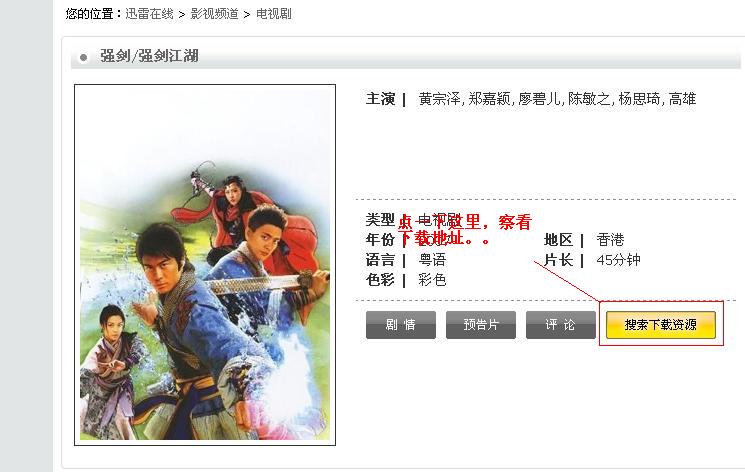Click the language value 粤语
Image resolution: width=745 pixels, height=472 pixels.
click(x=432, y=260)
